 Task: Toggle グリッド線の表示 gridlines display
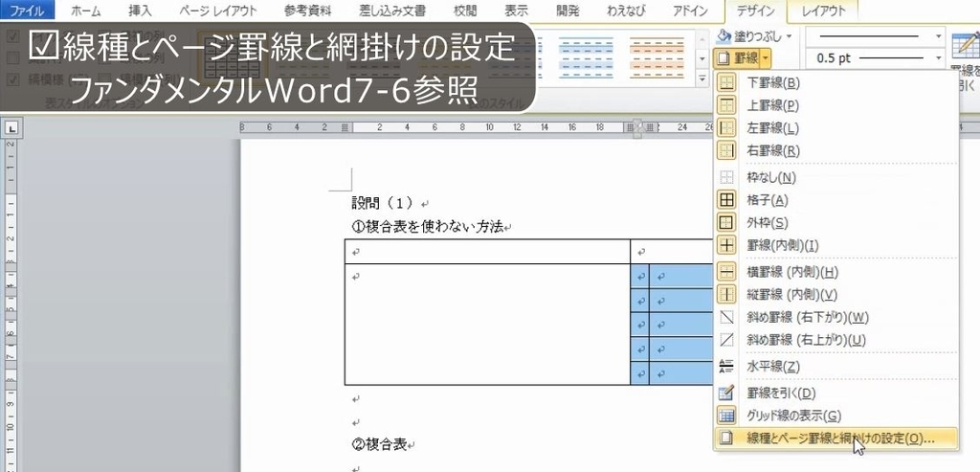(x=835, y=416)
